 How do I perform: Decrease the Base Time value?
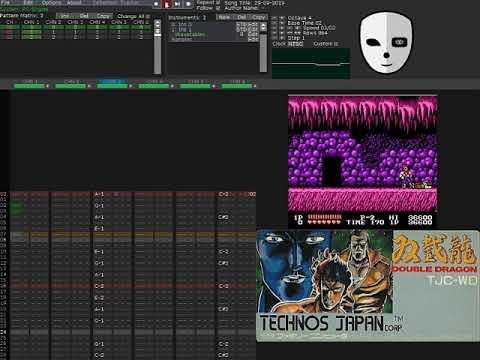pos(275,23)
